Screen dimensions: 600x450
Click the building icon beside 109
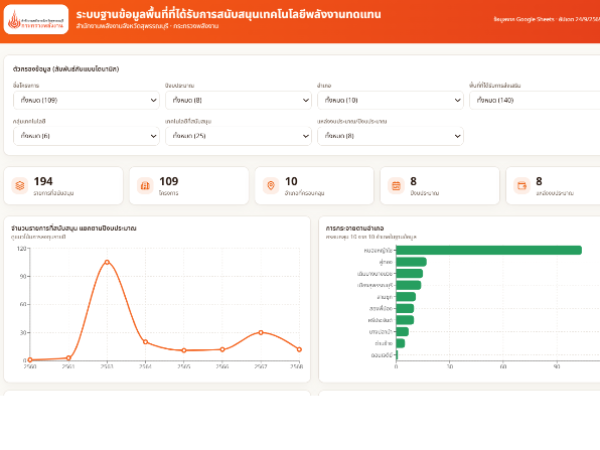(145, 186)
